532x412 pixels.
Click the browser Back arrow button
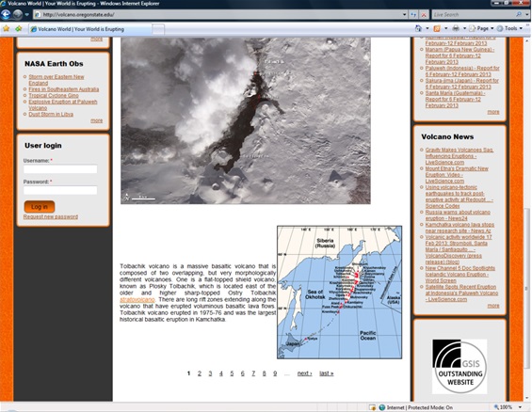(6, 14)
